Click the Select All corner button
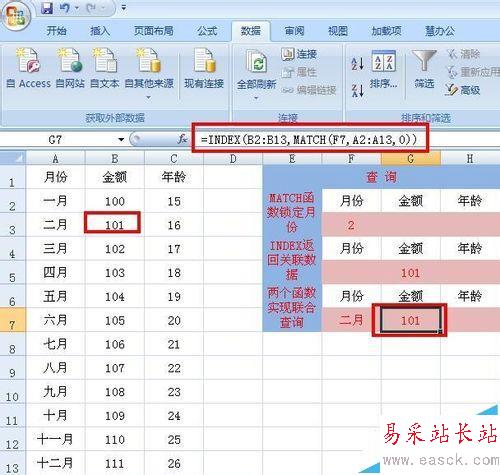This screenshot has width=500, height=475. coord(13,158)
